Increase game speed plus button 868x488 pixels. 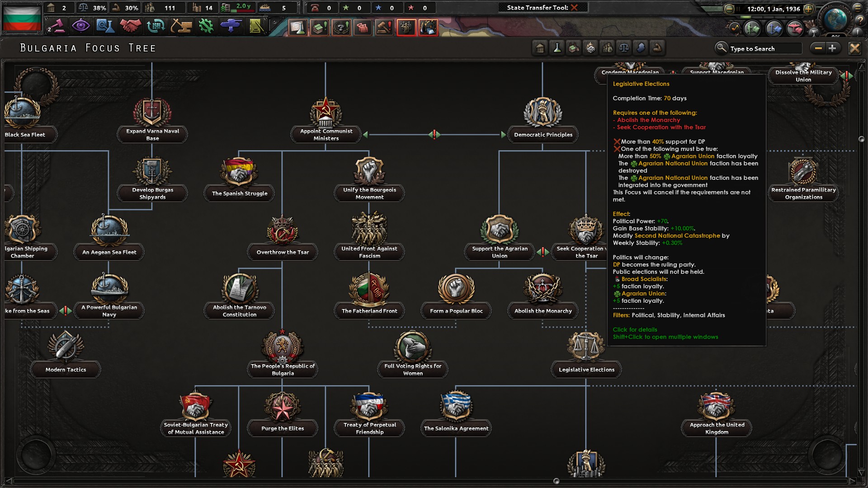tap(809, 9)
